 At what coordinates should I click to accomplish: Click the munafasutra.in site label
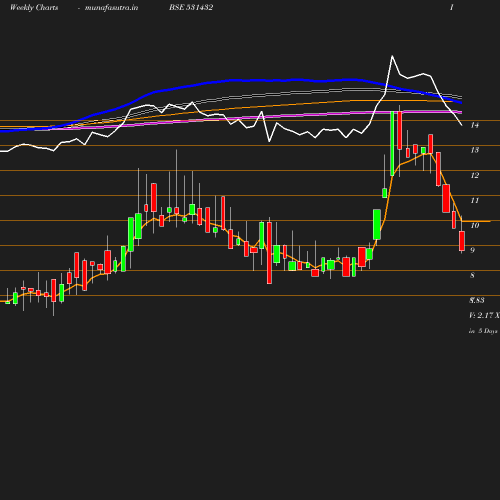pos(111,8)
